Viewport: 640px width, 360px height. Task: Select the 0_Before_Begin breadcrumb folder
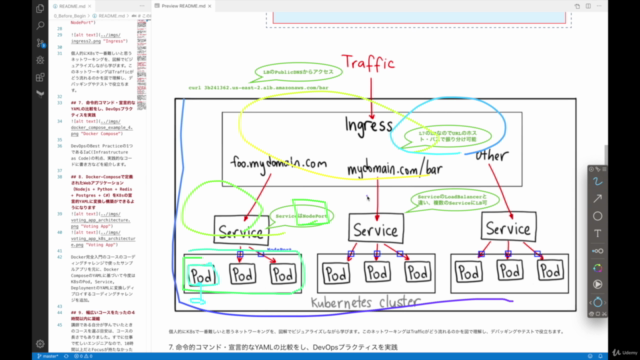click(69, 16)
